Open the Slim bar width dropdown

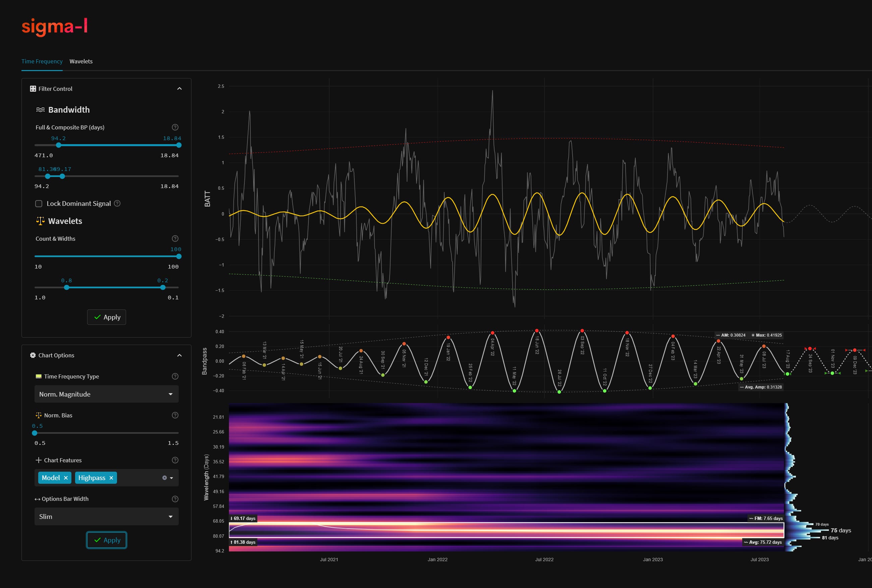[x=106, y=516]
